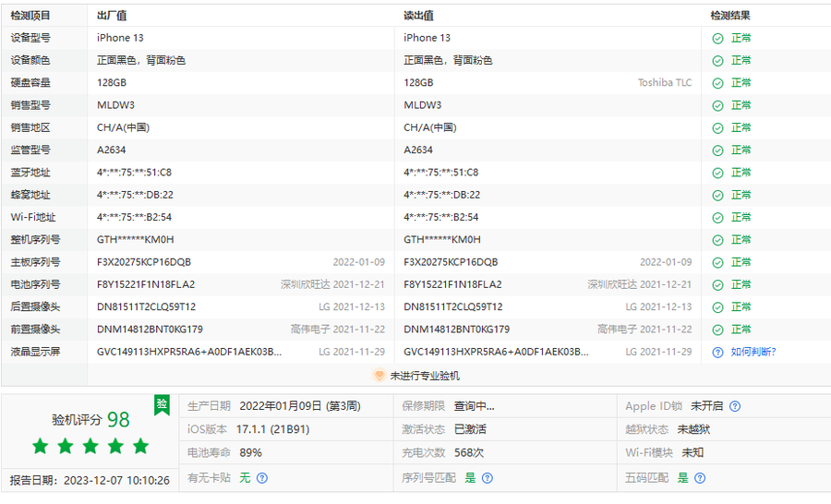The width and height of the screenshot is (831, 504).
Task: Click the 深圳欣旺达 2021-12-21 note in 出厂值 column
Action: click(x=332, y=284)
